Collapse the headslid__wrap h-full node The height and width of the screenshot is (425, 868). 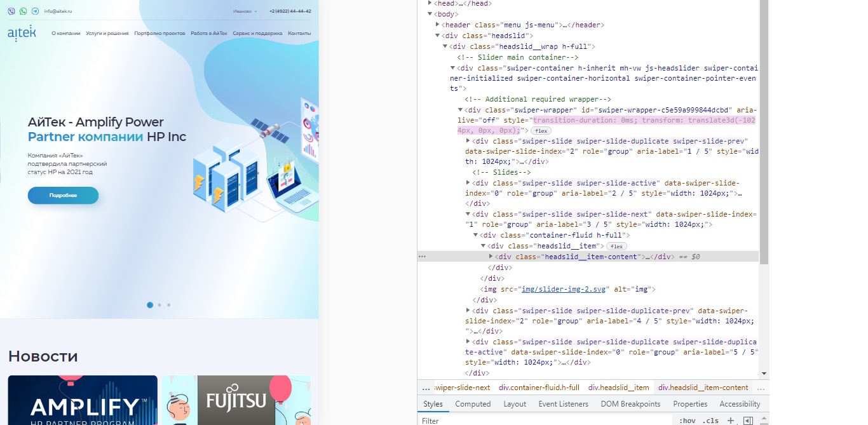pos(445,46)
